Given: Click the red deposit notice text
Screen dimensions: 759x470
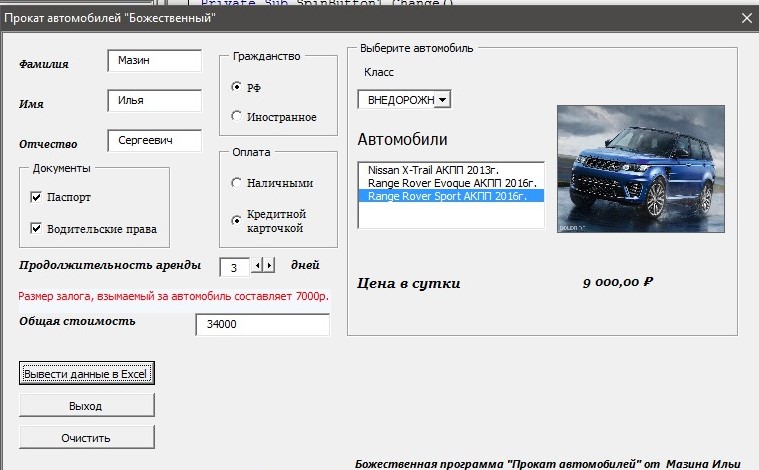Looking at the screenshot, I should [173, 296].
